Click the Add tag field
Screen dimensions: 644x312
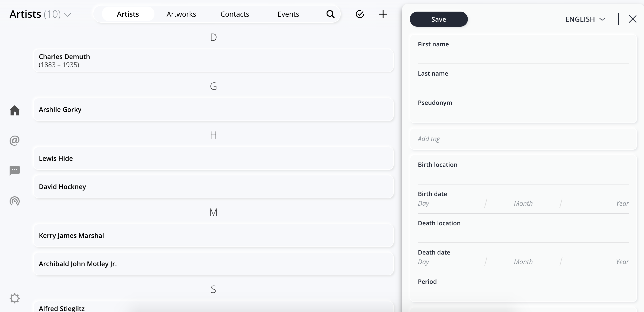[523, 139]
